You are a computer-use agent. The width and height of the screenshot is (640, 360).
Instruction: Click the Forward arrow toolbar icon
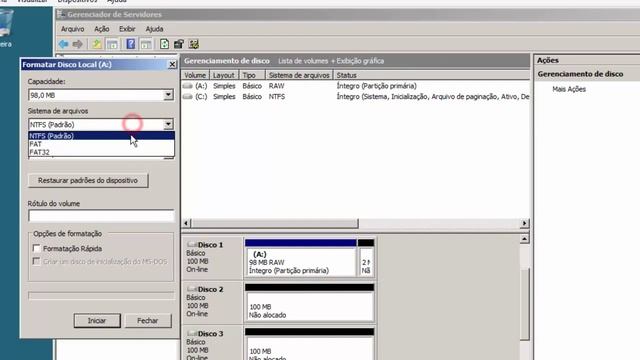(78, 44)
